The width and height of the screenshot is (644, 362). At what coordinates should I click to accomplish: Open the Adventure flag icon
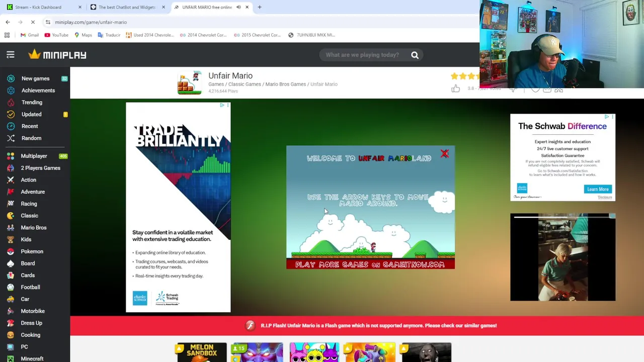11,192
